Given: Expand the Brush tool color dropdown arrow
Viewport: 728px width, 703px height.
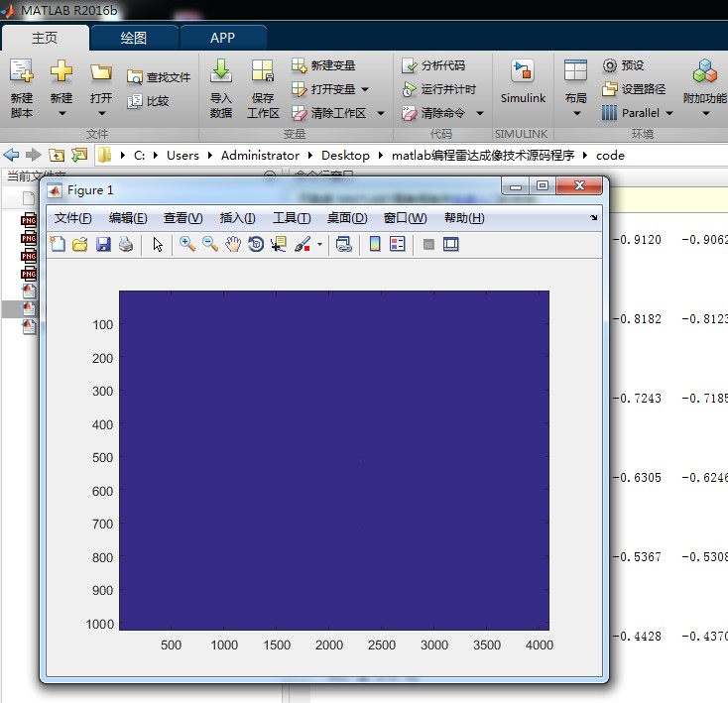Looking at the screenshot, I should pyautogui.click(x=319, y=244).
